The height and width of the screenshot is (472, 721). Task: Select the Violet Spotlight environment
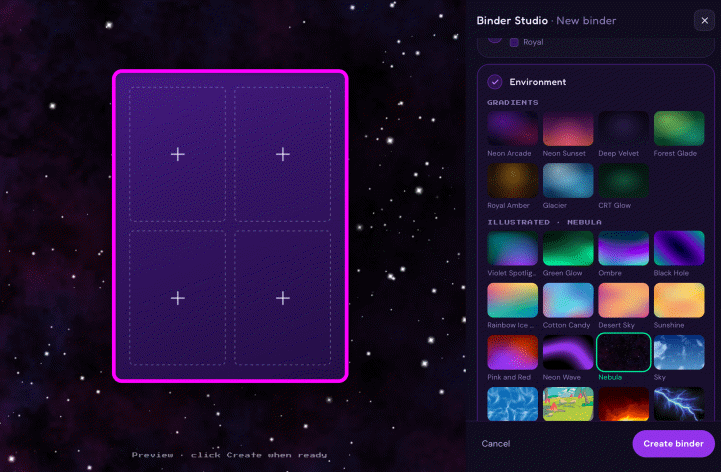pos(512,248)
